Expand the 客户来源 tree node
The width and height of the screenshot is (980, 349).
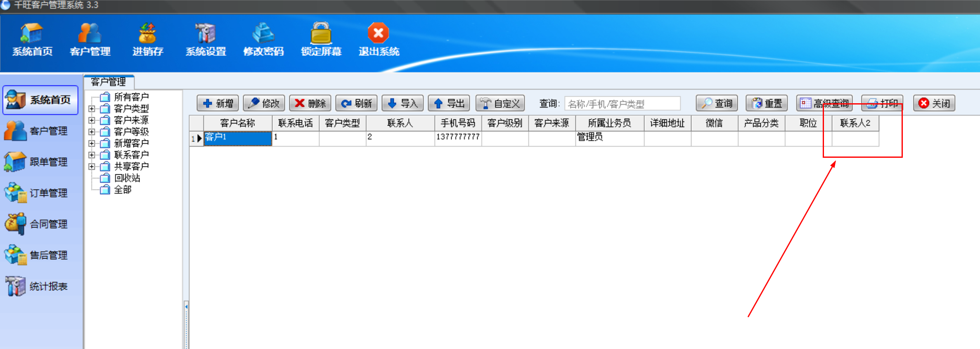pyautogui.click(x=92, y=120)
